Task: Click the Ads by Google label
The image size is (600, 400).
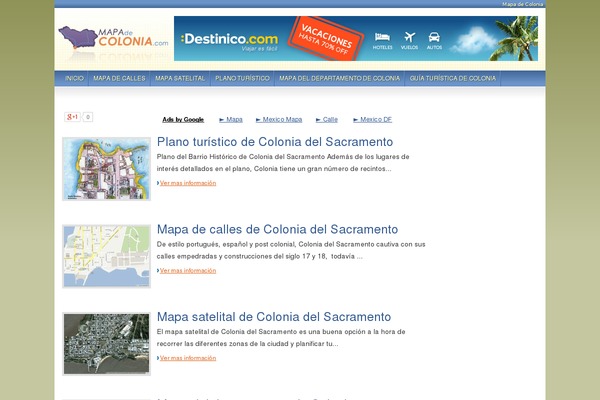Action: (183, 119)
